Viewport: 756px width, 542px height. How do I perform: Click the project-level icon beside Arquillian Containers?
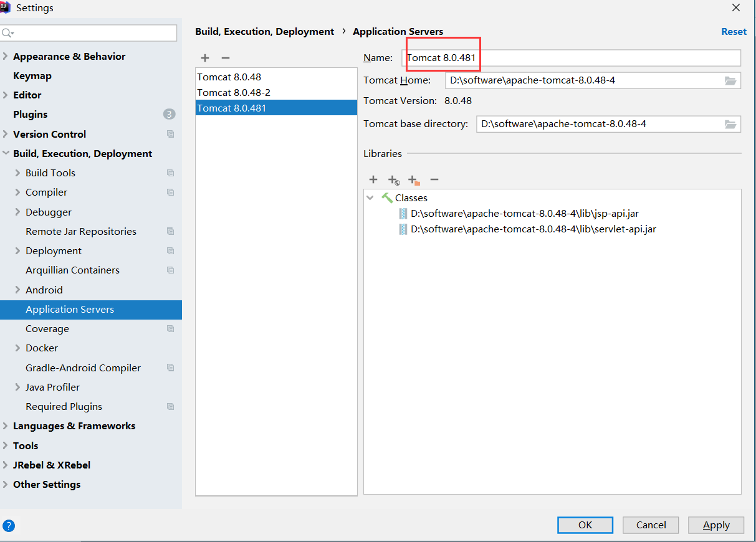tap(171, 270)
